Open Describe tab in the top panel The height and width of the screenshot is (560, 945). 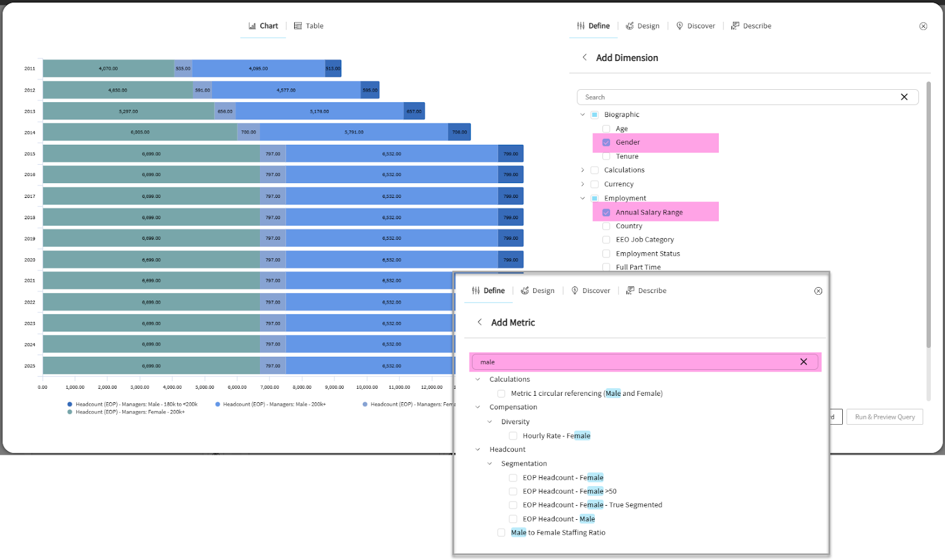click(751, 26)
